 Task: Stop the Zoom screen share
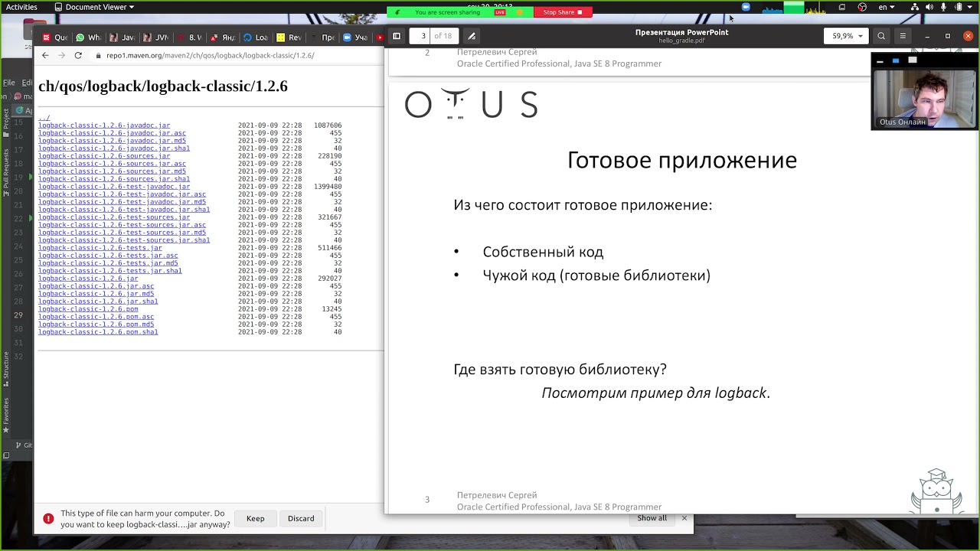click(x=563, y=12)
